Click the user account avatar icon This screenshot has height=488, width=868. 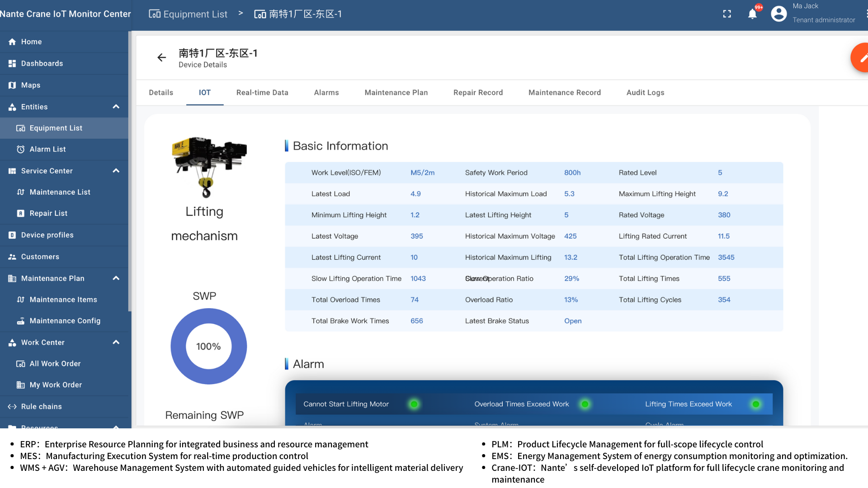(778, 14)
